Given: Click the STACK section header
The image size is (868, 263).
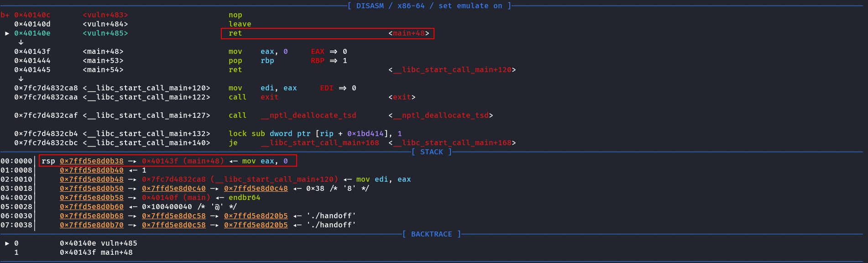Looking at the screenshot, I should (x=431, y=152).
